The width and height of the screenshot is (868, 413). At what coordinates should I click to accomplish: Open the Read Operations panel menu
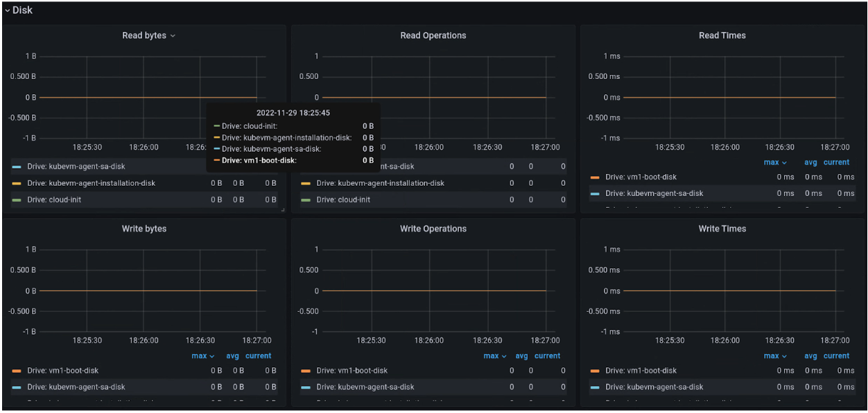(x=433, y=35)
